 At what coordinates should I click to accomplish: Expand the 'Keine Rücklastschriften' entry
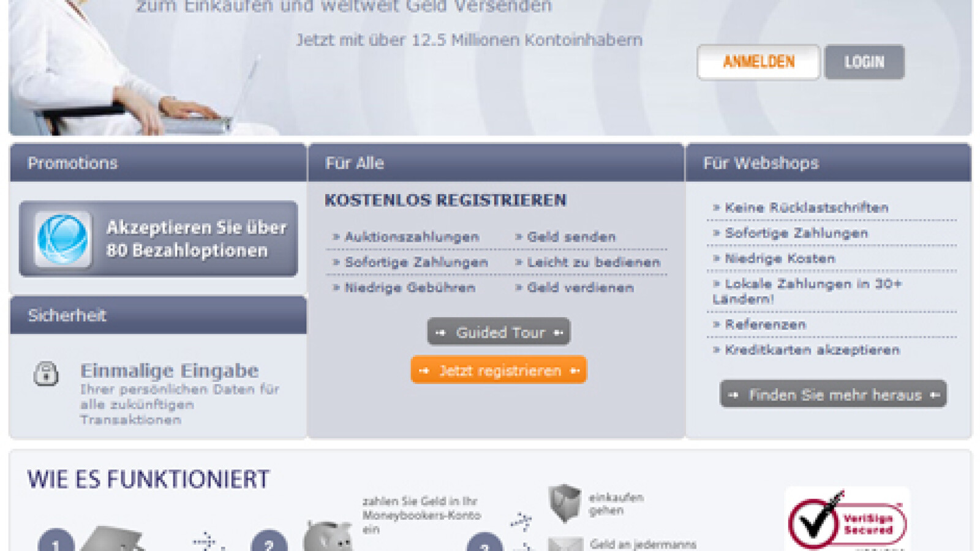[x=805, y=207]
